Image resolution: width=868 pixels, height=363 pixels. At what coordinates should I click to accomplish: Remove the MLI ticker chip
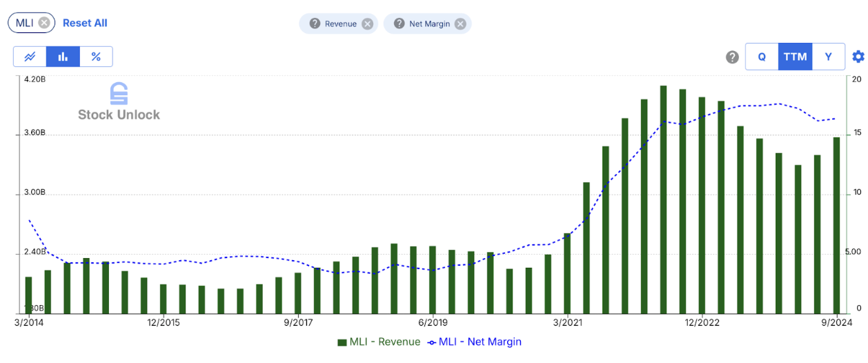click(44, 23)
